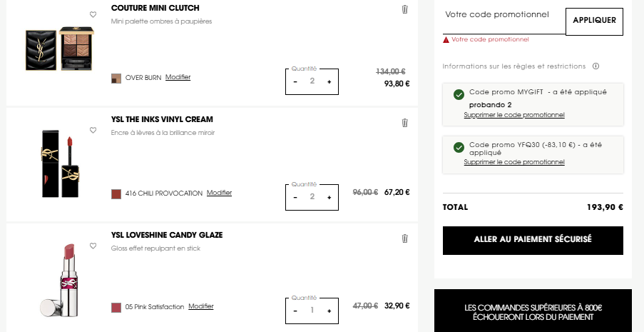The height and width of the screenshot is (332, 644).
Task: Toggle wishlist heart for Loveshine Candy Glaze
Action: (93, 246)
